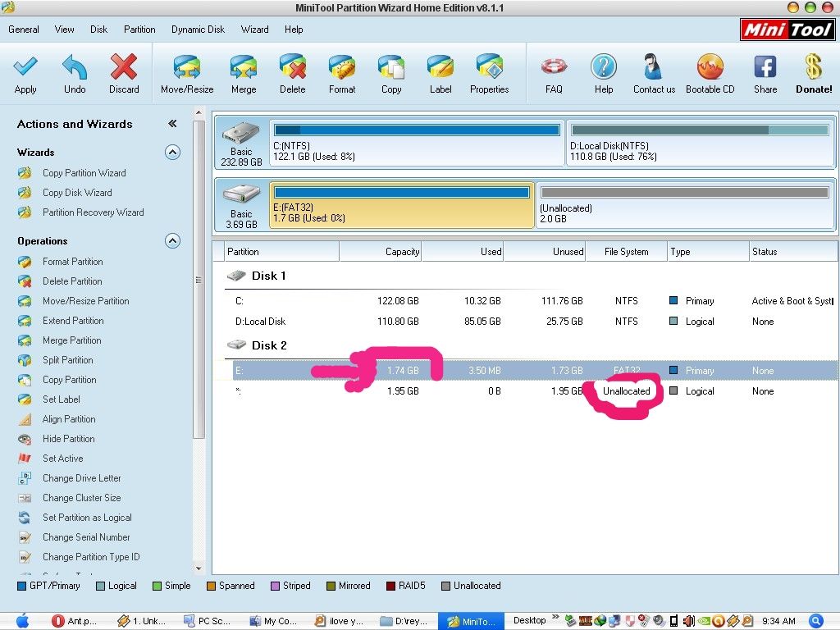Collapse the Operations section chevron

click(x=172, y=240)
